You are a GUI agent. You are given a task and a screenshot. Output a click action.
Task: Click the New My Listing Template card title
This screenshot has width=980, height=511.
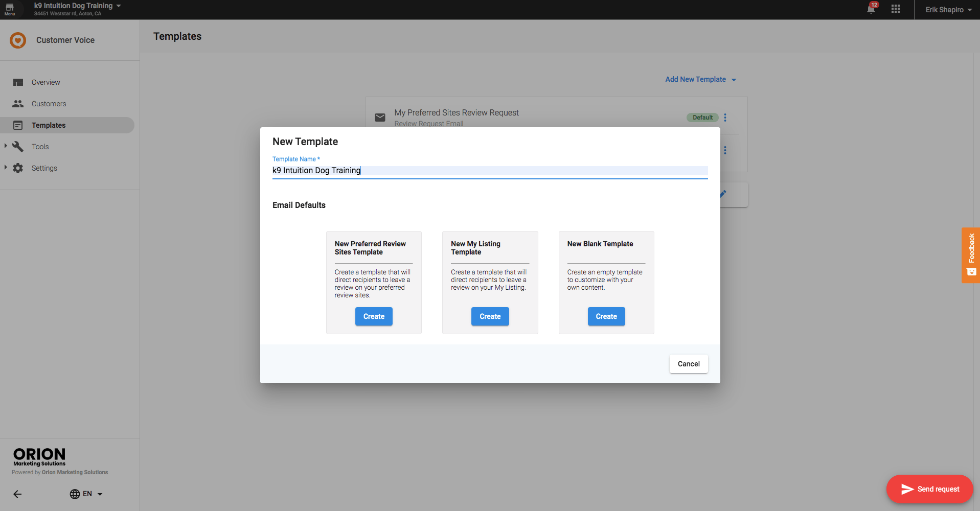tap(475, 248)
